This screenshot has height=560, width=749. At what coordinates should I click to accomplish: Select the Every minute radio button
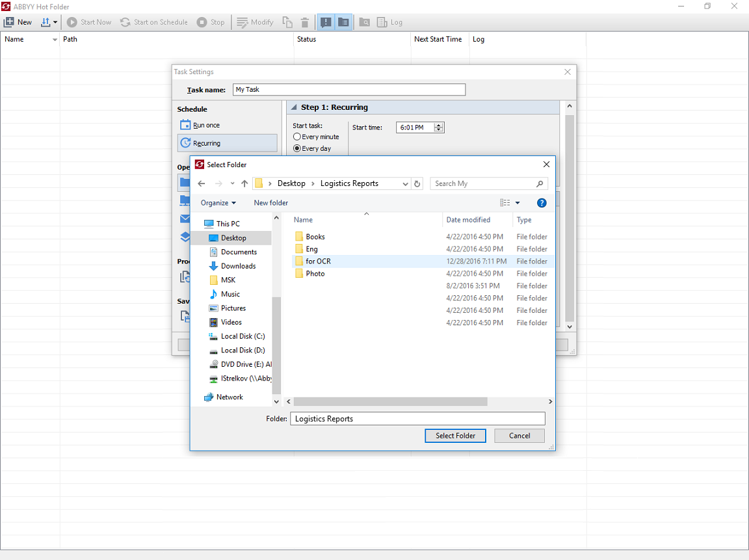click(x=297, y=137)
